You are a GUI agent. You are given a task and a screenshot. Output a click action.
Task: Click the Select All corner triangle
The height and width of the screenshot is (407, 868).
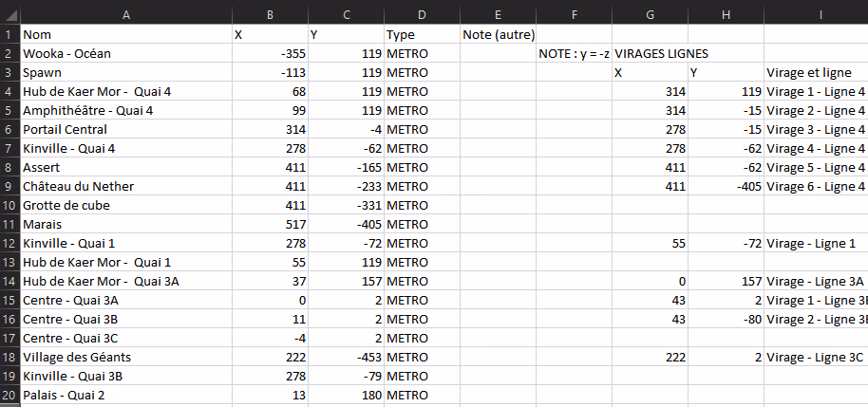coord(9,11)
